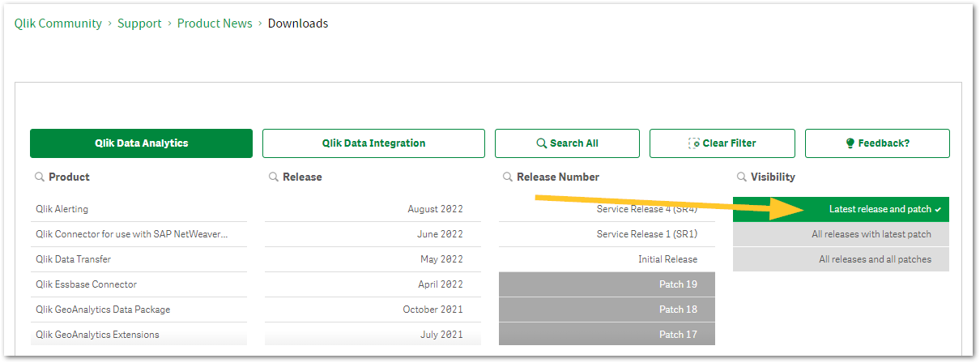Select Patch 19 entry
980x363 pixels.
(x=607, y=284)
